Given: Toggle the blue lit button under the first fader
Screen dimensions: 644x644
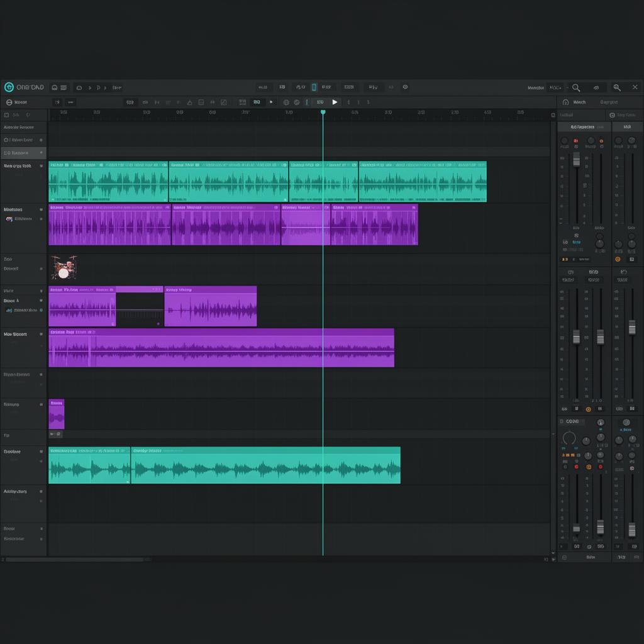Looking at the screenshot, I should coord(576,242).
